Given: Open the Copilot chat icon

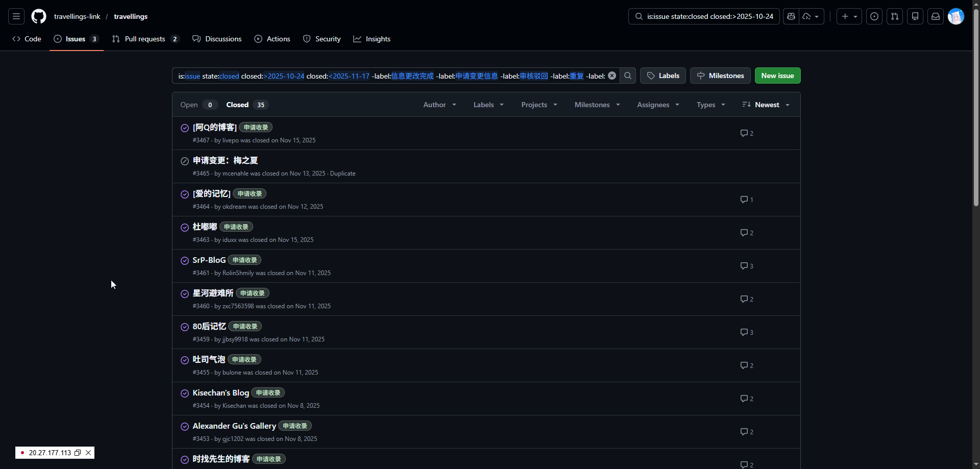Looking at the screenshot, I should (x=791, y=16).
